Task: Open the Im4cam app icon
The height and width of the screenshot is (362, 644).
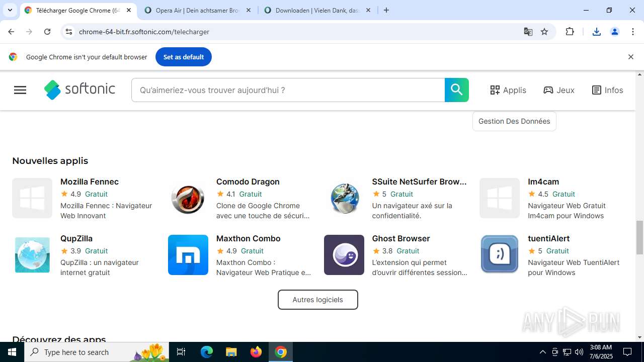Action: (500, 198)
